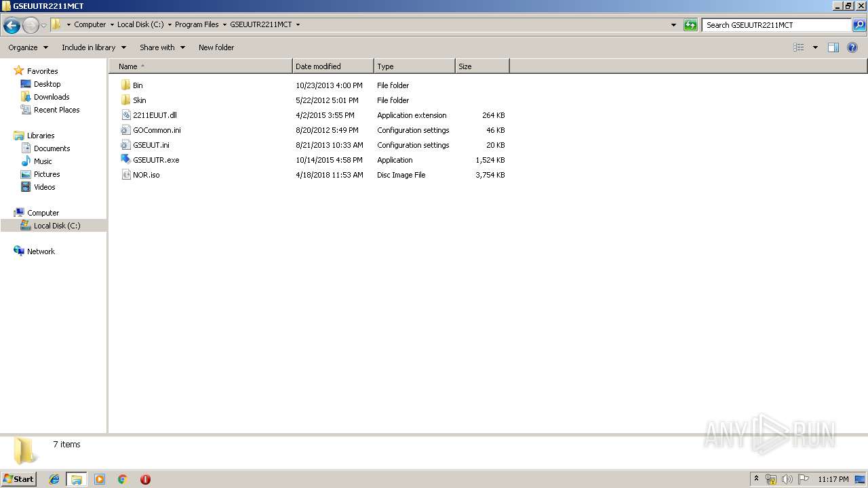Open the more view options dropdown arrow
The image size is (868, 488).
[815, 47]
